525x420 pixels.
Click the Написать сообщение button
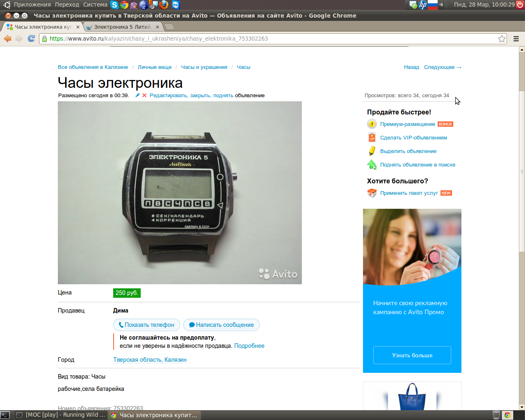coord(221,325)
